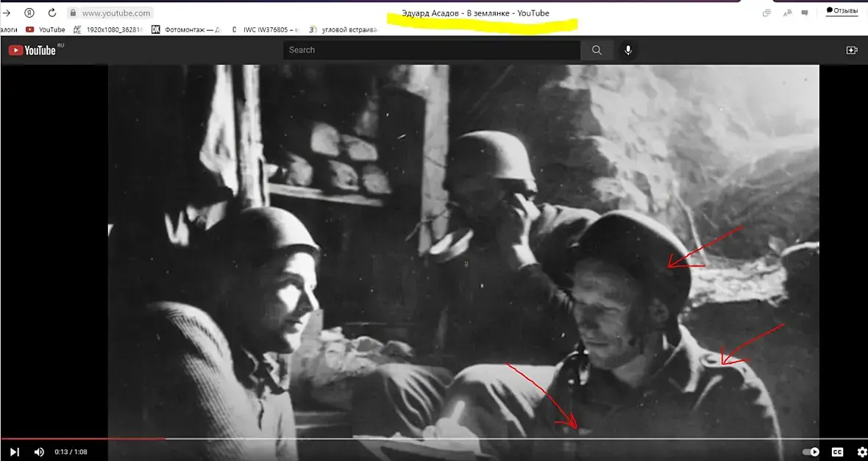Click into the YouTube Search box
This screenshot has width=868, height=461.
[432, 50]
